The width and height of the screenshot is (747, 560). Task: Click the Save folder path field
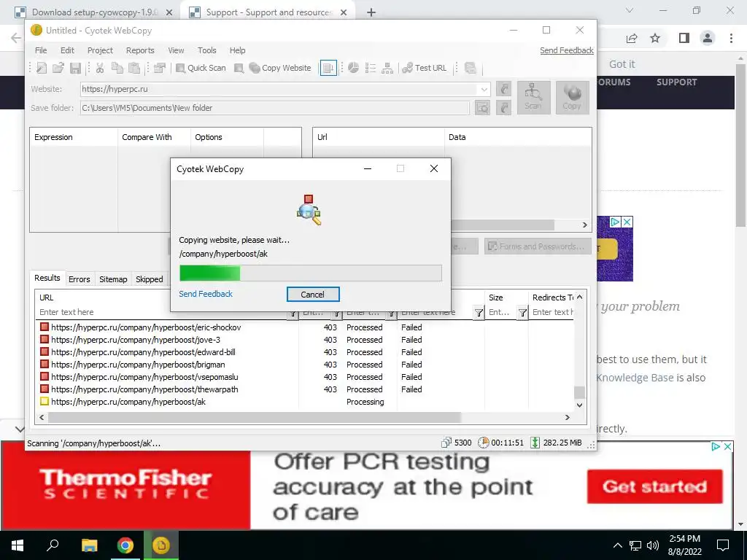275,108
